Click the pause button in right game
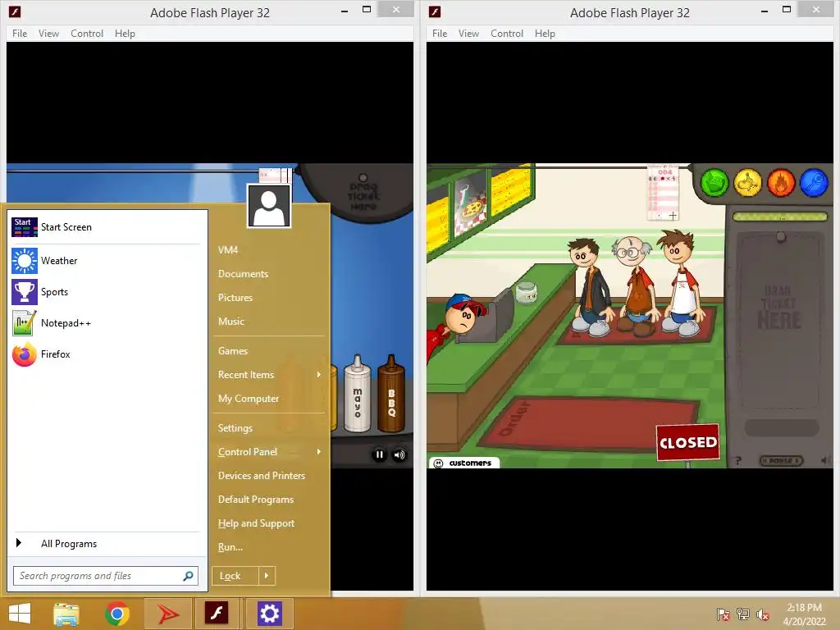Image resolution: width=840 pixels, height=630 pixels. tap(781, 461)
